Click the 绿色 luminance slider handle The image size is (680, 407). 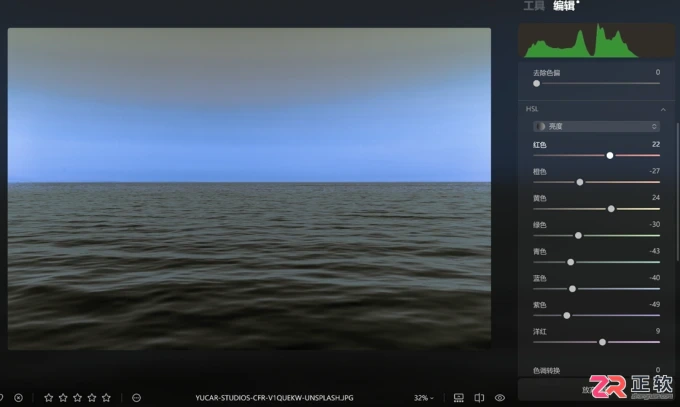[578, 236]
